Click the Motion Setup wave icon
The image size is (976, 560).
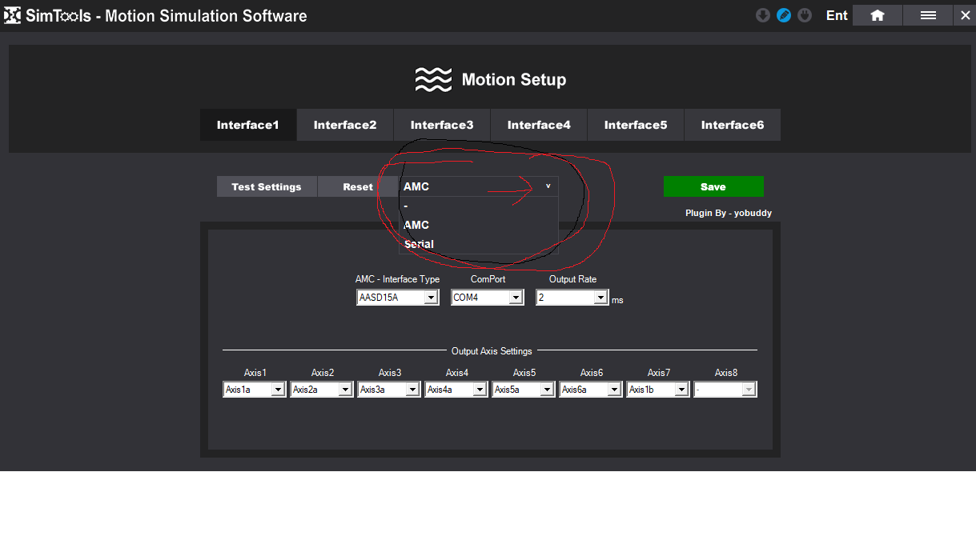(433, 79)
